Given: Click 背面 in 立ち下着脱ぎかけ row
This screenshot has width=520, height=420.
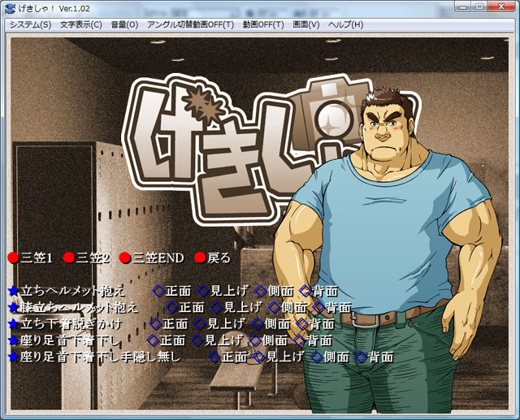Looking at the screenshot, I should click(x=315, y=324).
